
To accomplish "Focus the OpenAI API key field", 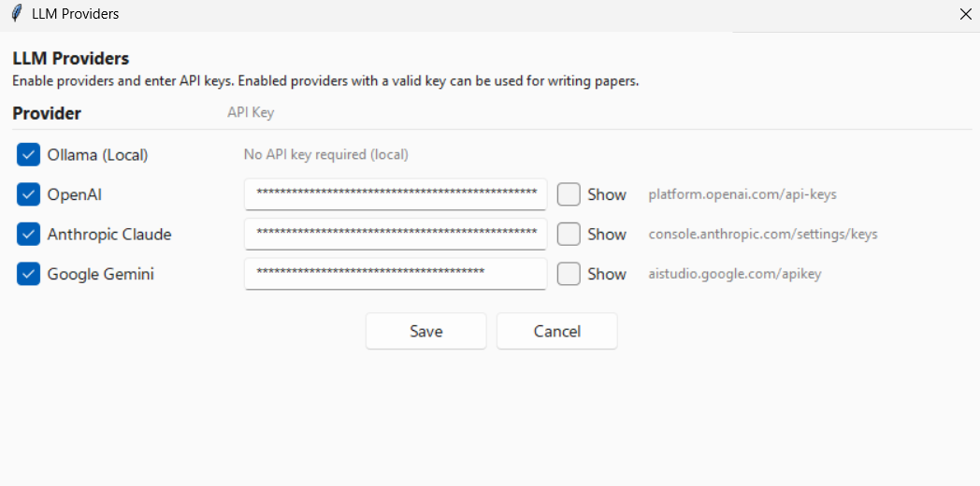I will pos(396,194).
